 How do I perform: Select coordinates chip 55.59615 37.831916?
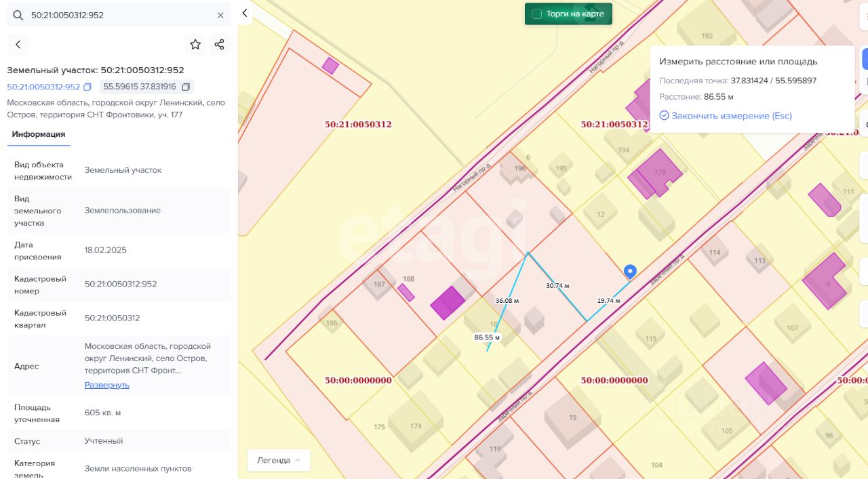click(x=147, y=87)
